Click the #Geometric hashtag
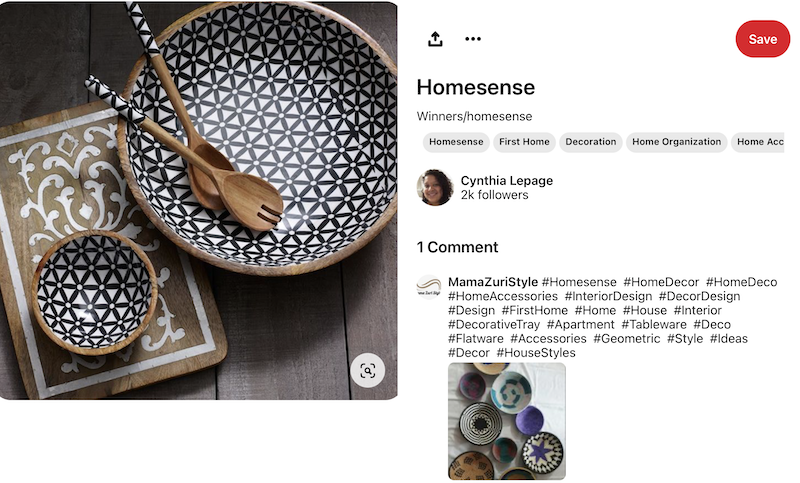Screen dimensions: 800x483 click(x=627, y=339)
